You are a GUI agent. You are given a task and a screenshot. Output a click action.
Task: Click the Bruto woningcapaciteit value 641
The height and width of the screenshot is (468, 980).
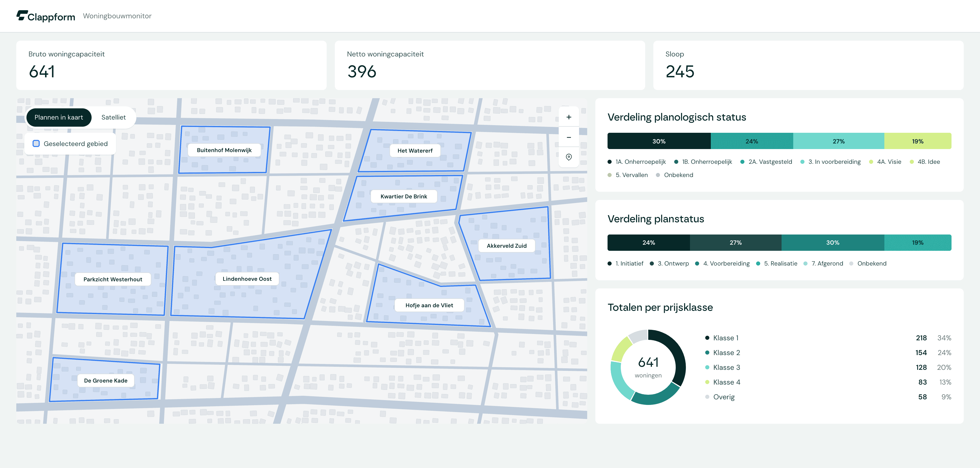[42, 71]
